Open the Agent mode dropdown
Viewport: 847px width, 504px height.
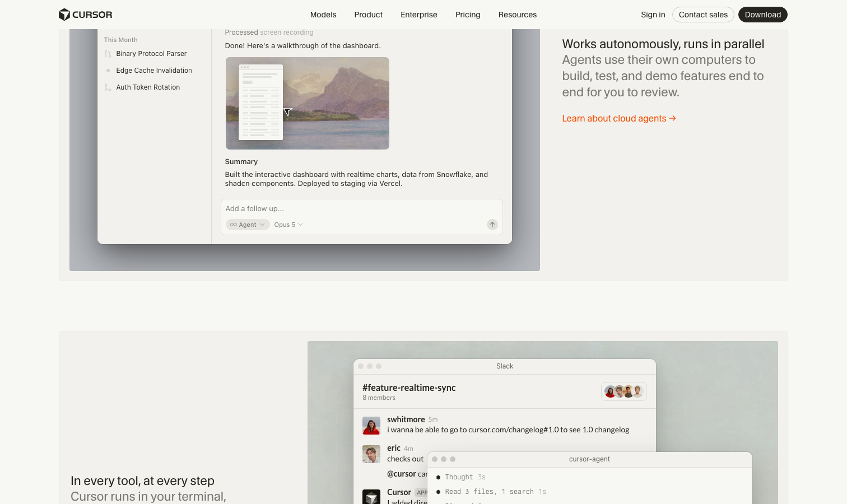[248, 225]
